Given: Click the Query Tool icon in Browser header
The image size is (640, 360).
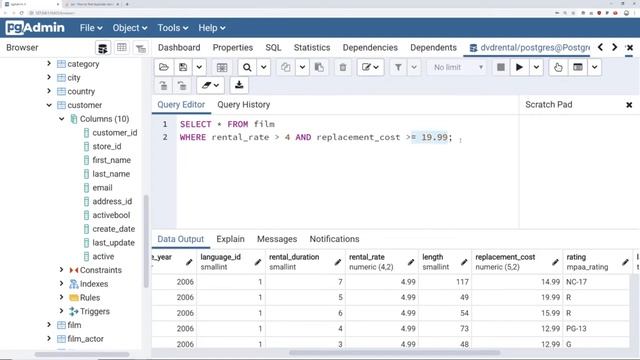Looking at the screenshot, I should pos(103,48).
